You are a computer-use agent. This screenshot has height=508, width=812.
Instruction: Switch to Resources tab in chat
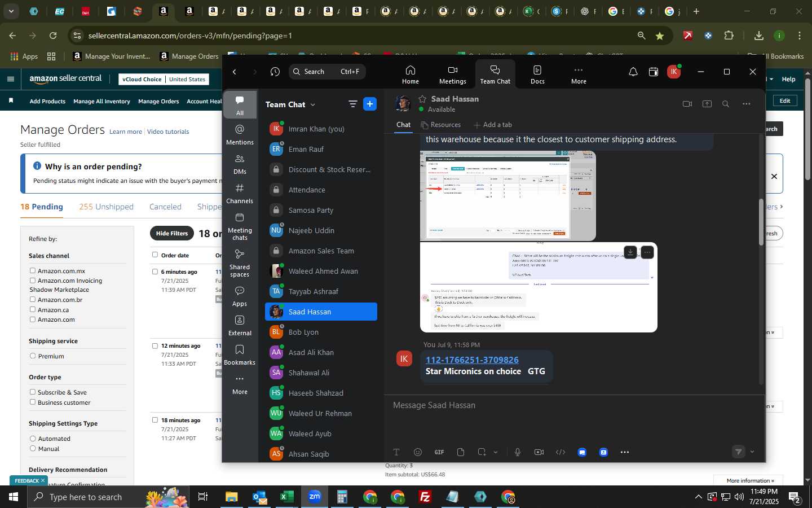440,125
